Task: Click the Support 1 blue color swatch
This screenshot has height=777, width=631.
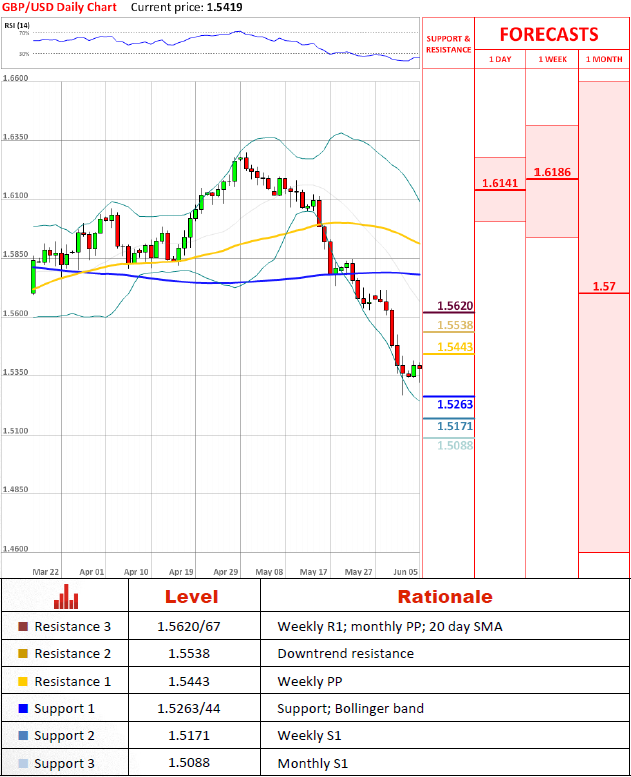Action: (23, 709)
